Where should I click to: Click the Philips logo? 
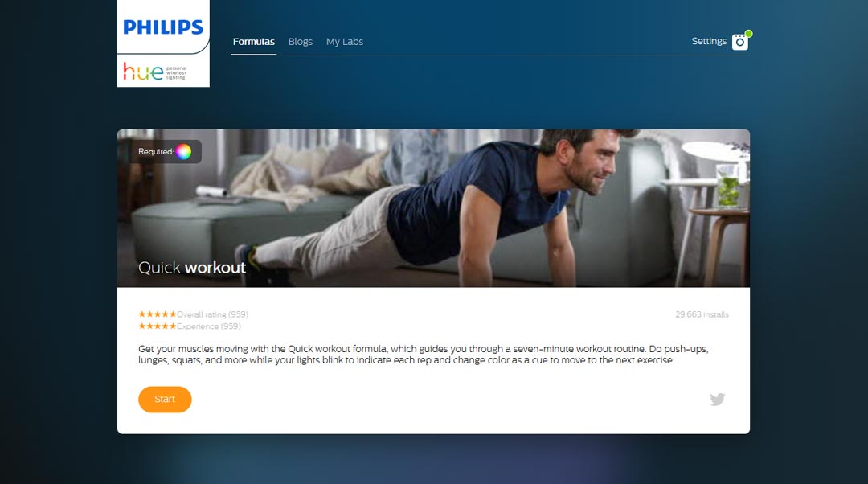163,27
